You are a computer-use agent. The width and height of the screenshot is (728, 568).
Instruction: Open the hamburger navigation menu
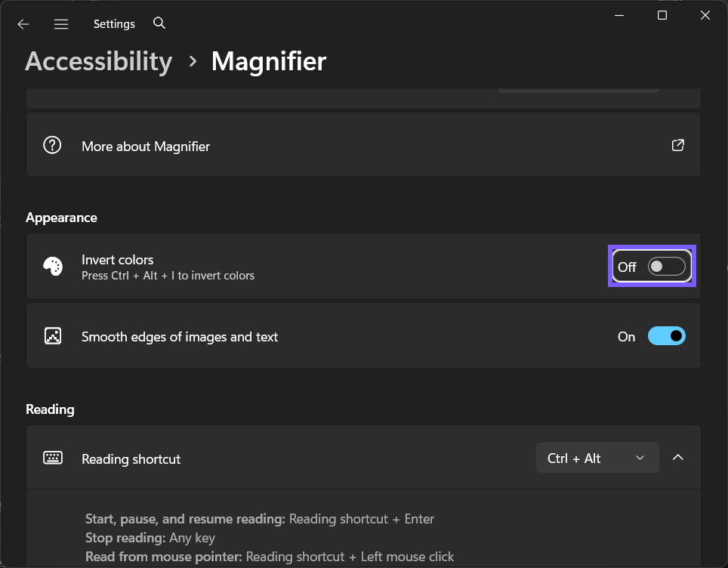tap(61, 24)
